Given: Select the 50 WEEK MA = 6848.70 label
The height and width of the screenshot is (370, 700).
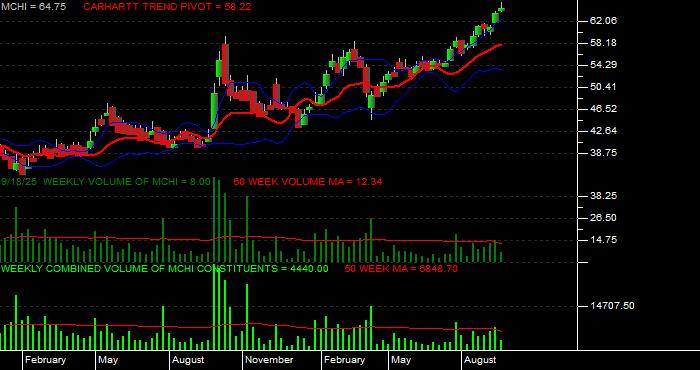Looking at the screenshot, I should coord(401,269).
